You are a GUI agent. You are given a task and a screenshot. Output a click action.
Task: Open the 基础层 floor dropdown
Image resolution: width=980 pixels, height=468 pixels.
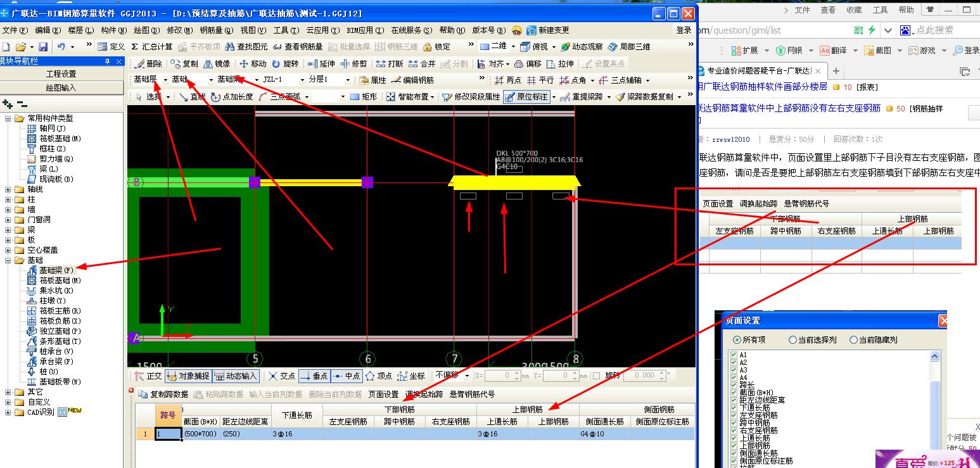click(166, 80)
